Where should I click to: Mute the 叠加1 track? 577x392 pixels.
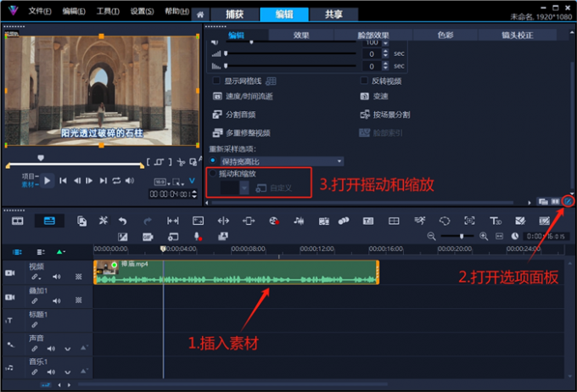click(56, 300)
